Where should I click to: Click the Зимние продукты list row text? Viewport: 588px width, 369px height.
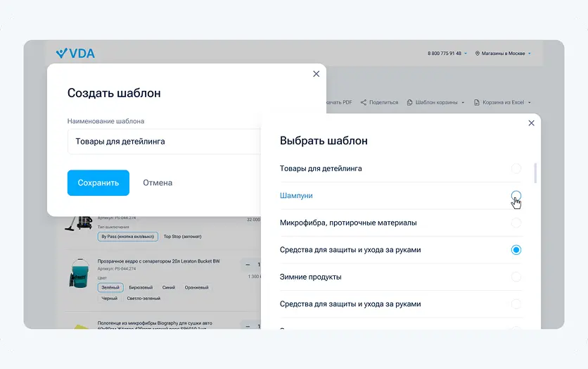[x=310, y=277]
